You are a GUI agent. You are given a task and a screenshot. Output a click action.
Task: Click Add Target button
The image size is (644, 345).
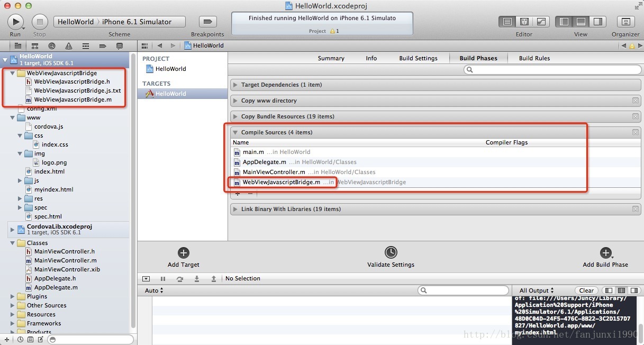[184, 257]
